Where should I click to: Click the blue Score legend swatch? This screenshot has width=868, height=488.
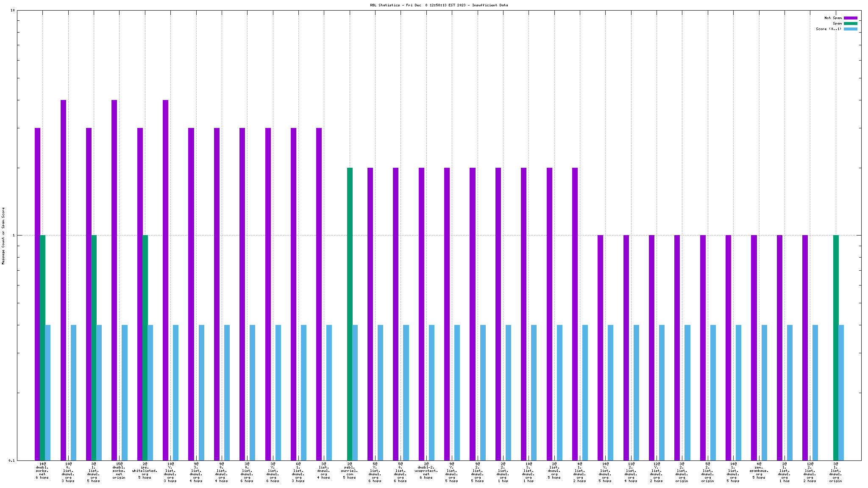click(850, 29)
